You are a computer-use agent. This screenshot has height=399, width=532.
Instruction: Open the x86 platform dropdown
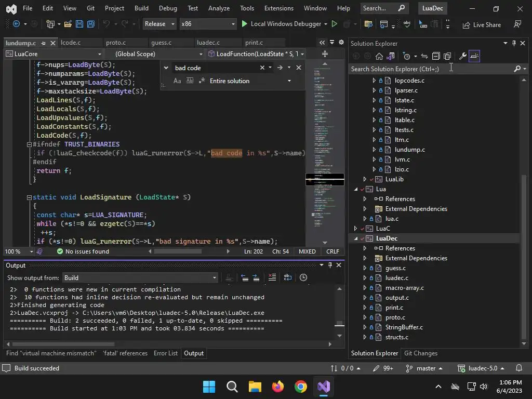tap(208, 24)
